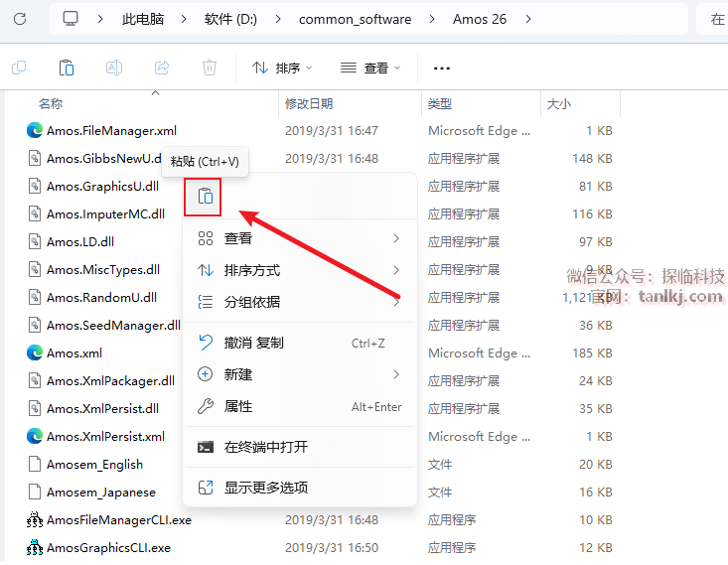This screenshot has height=565, width=728.
Task: Open the 查看 view dropdown in toolbar
Action: [x=370, y=69]
